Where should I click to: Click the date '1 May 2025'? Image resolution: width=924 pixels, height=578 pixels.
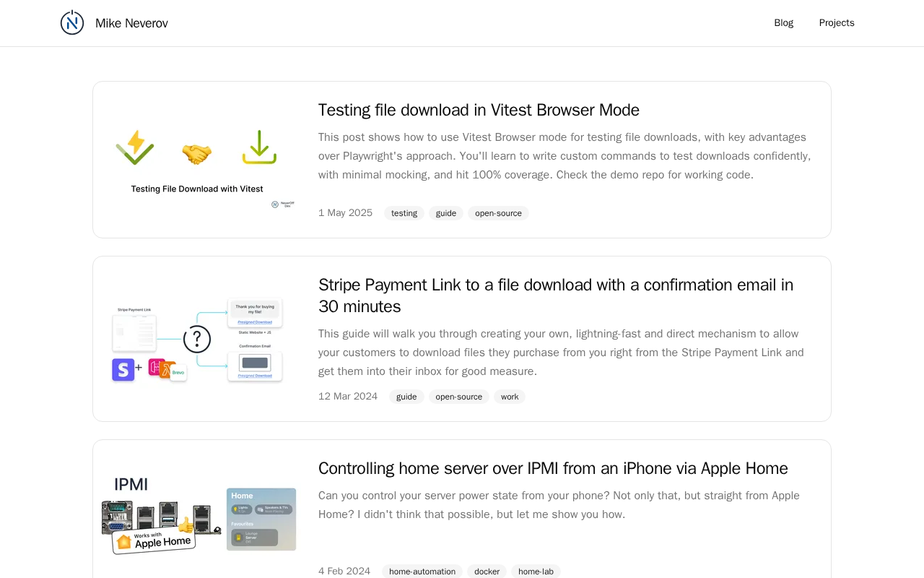pos(346,213)
